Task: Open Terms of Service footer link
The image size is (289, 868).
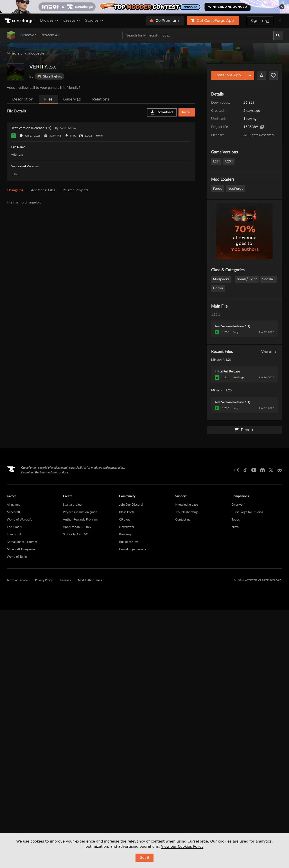Action: pyautogui.click(x=17, y=580)
